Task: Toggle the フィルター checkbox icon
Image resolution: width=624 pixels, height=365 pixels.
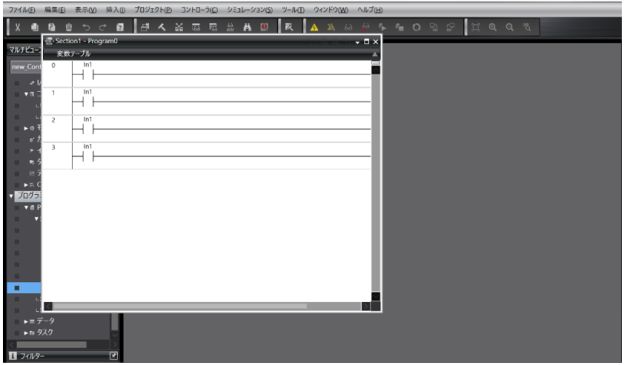Action: (113, 355)
